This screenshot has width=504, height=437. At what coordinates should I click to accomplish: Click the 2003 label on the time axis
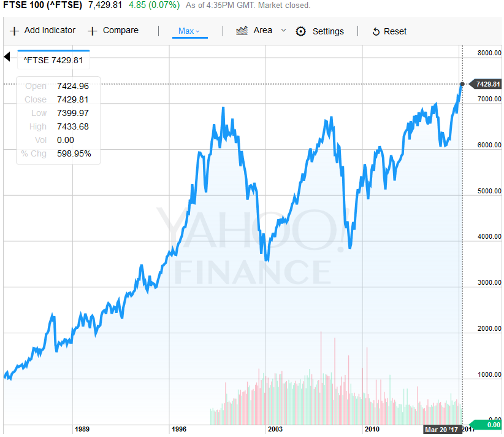click(275, 430)
